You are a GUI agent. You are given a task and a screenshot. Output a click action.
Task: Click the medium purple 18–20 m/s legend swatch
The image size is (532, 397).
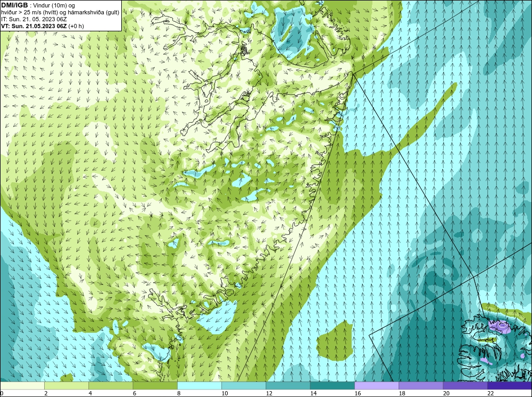421,385
